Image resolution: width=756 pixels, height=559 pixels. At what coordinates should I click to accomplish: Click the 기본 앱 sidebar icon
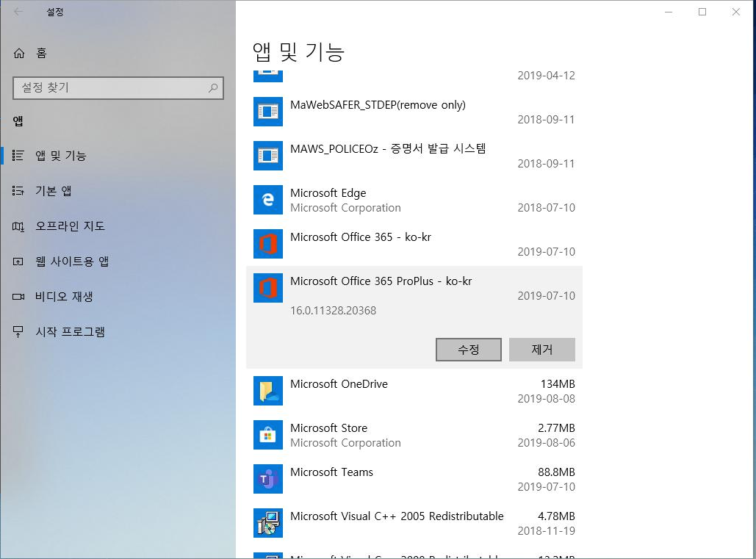(18, 191)
